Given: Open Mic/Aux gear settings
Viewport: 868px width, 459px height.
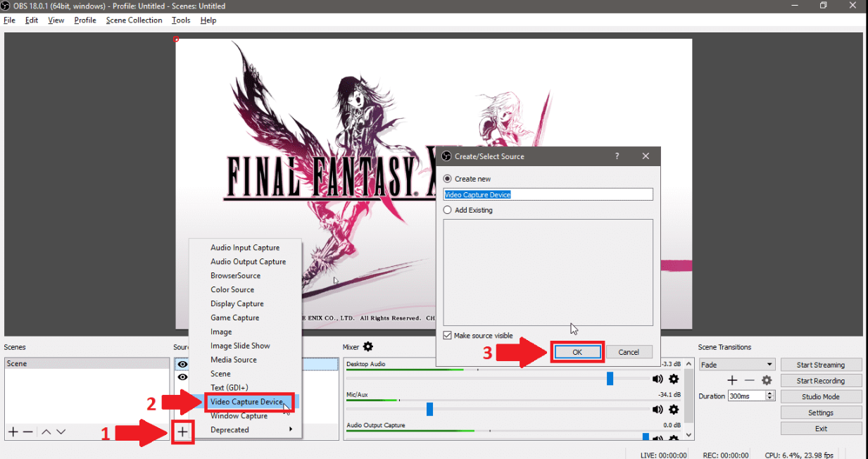Looking at the screenshot, I should point(674,409).
